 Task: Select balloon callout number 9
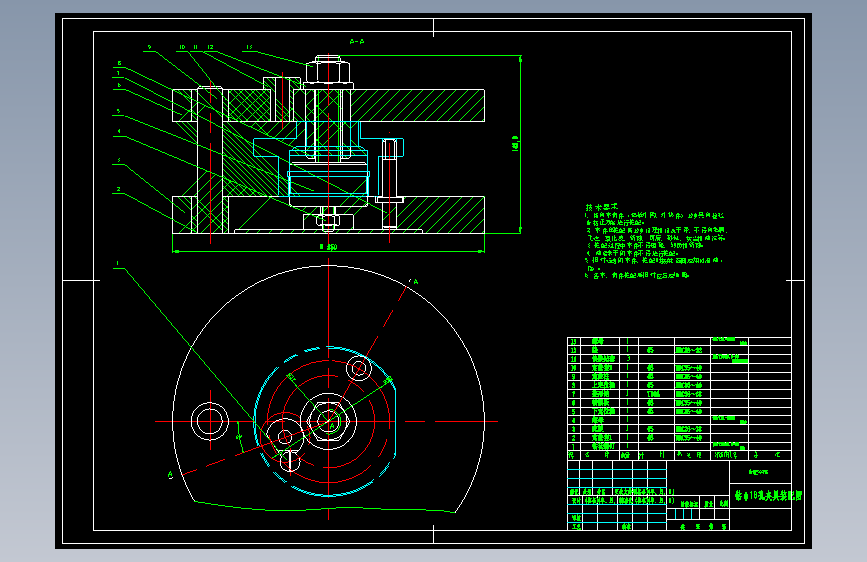point(149,48)
